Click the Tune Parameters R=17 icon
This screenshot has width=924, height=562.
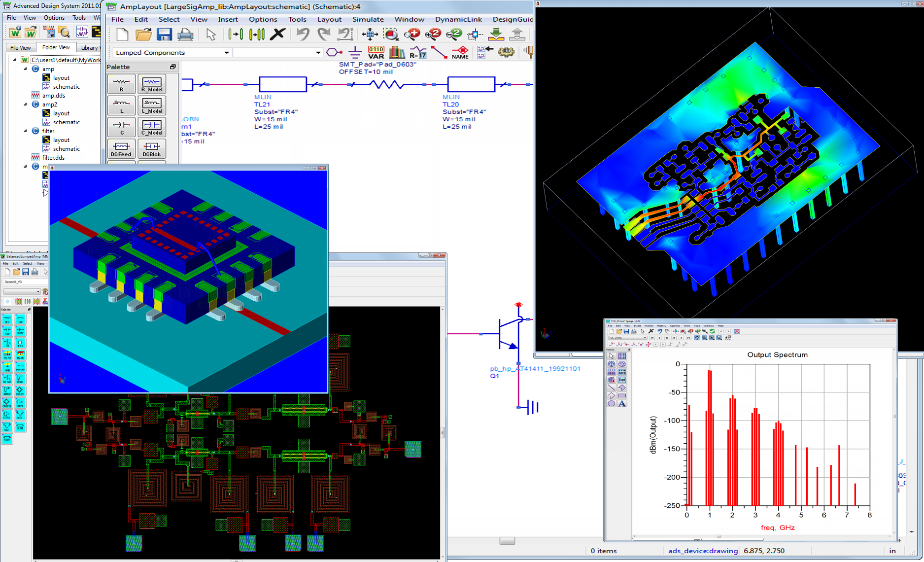coord(418,52)
